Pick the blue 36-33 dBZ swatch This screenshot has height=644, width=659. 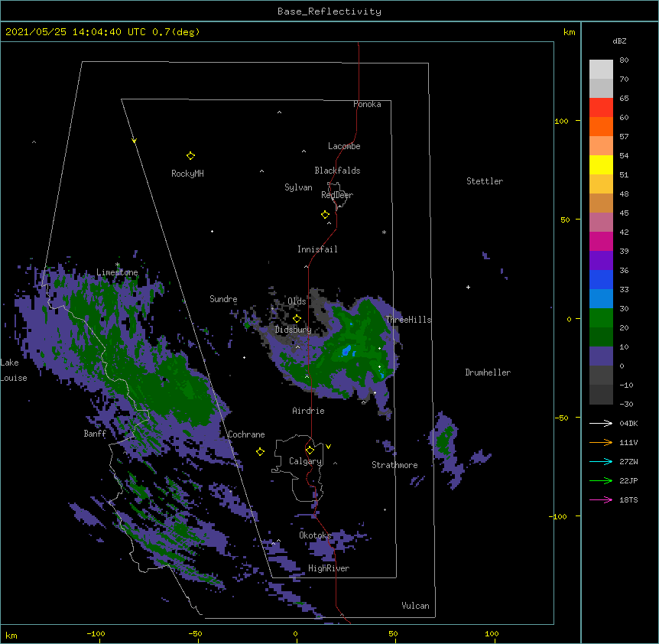[601, 279]
